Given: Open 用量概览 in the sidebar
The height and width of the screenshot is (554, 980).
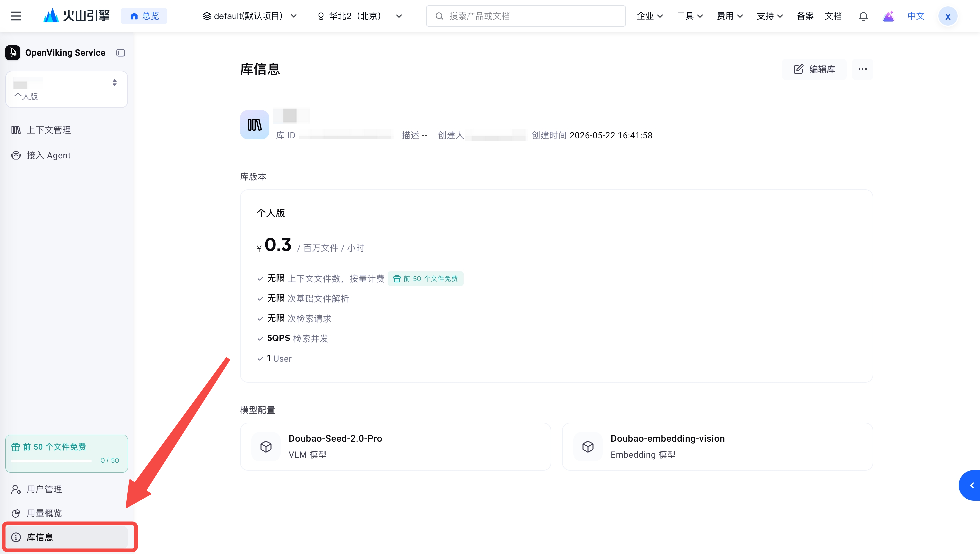Looking at the screenshot, I should click(67, 513).
